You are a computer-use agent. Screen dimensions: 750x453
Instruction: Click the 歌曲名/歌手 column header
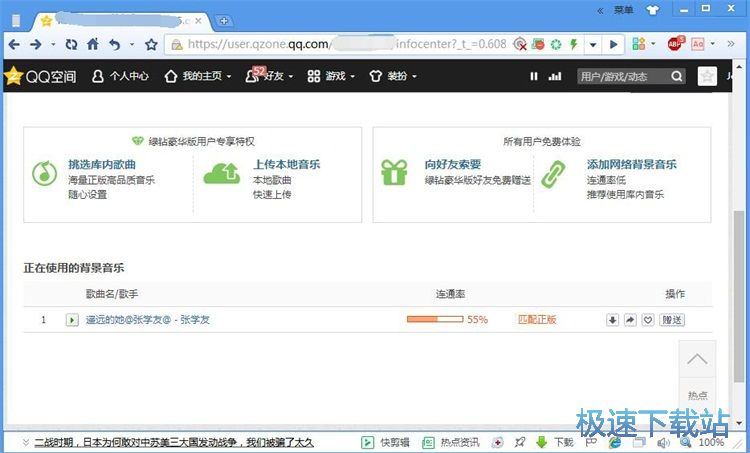point(112,294)
